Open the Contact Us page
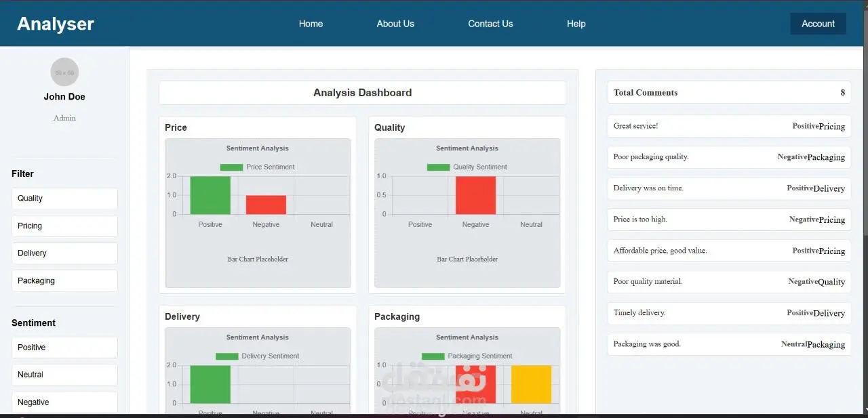868x418 pixels. [x=490, y=24]
